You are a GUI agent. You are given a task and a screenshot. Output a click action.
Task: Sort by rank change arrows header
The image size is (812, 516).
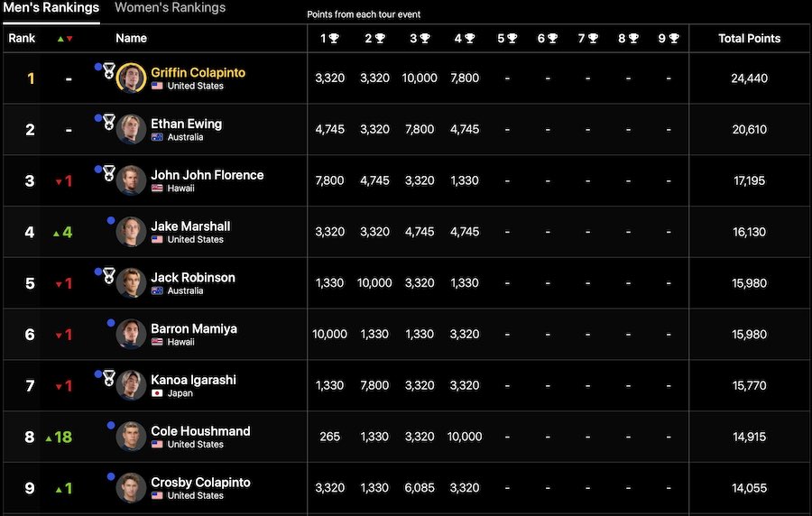coord(65,39)
